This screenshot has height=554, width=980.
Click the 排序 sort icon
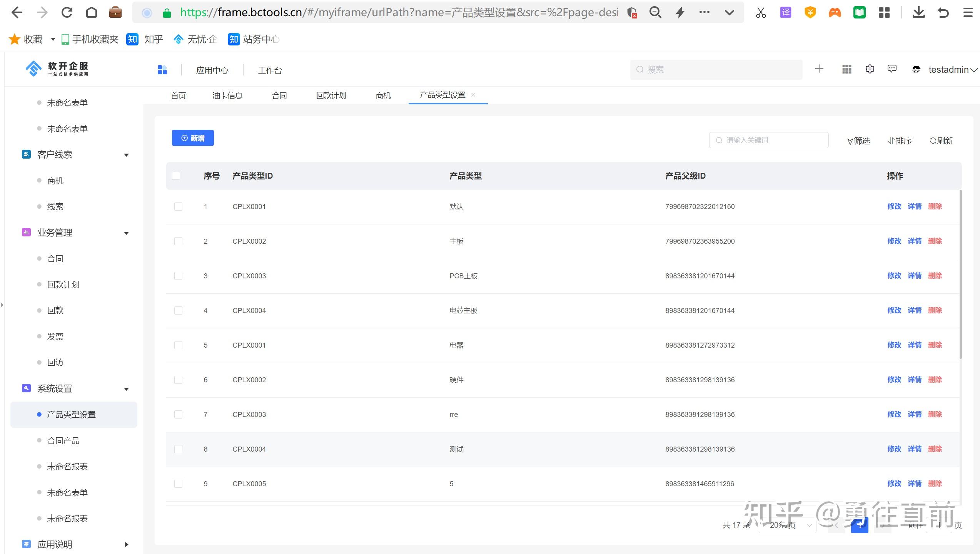(891, 141)
